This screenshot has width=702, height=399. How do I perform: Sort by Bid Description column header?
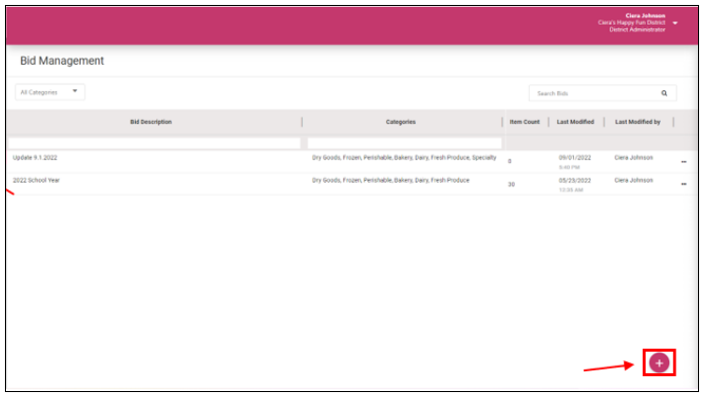pos(151,122)
